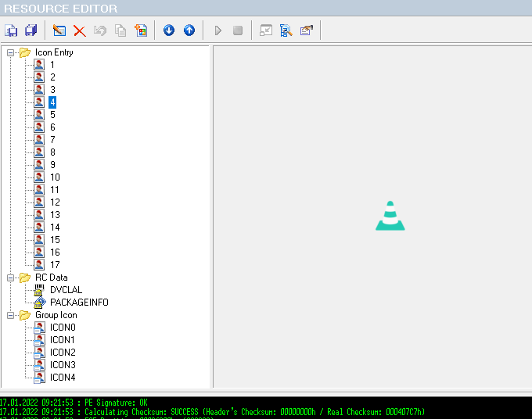532x419 pixels.
Task: Select group icon ICON0
Action: click(x=63, y=328)
